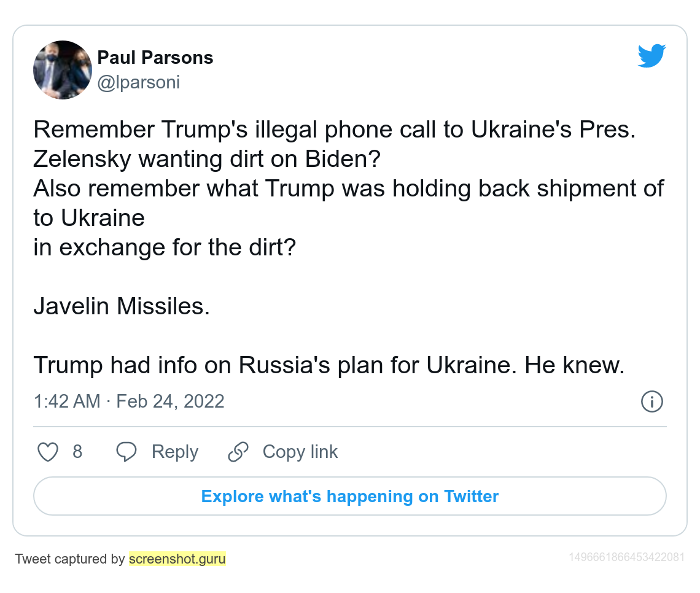This screenshot has width=700, height=593.
Task: Click the tweet ID number 1496661866453422081
Action: [x=626, y=557]
